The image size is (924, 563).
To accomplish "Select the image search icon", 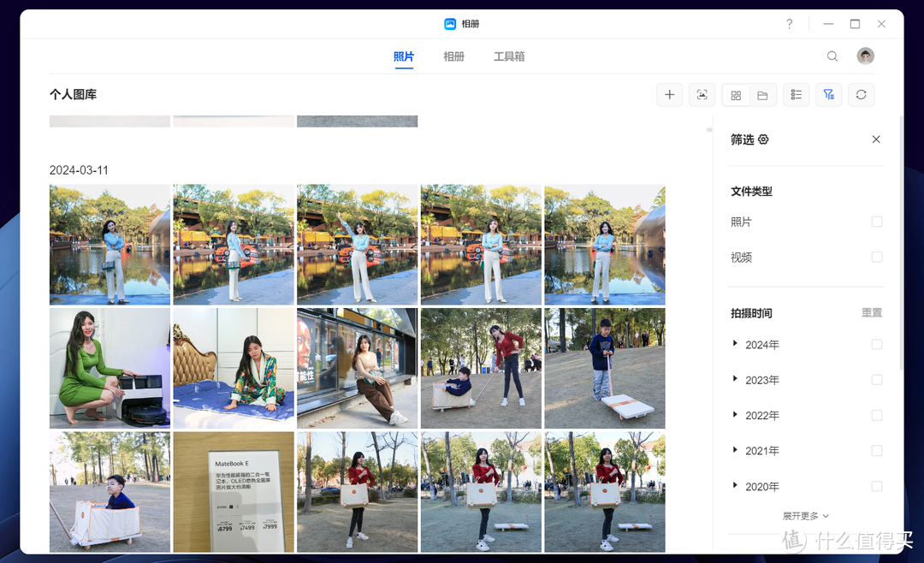I will (x=702, y=94).
